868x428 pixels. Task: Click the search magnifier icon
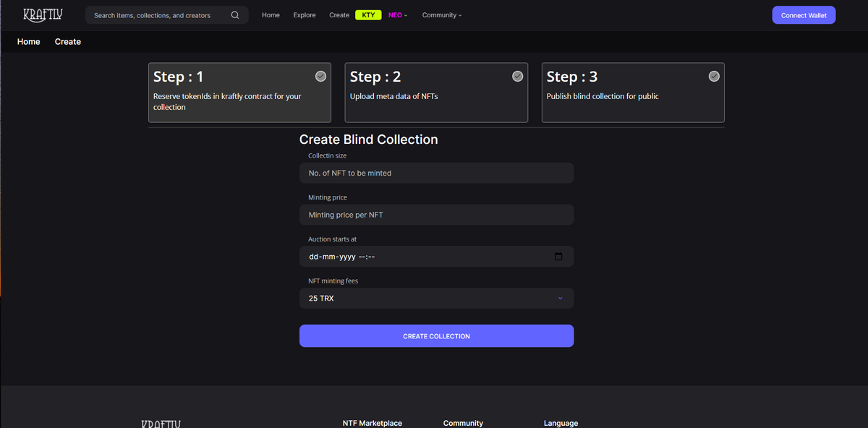click(x=235, y=15)
